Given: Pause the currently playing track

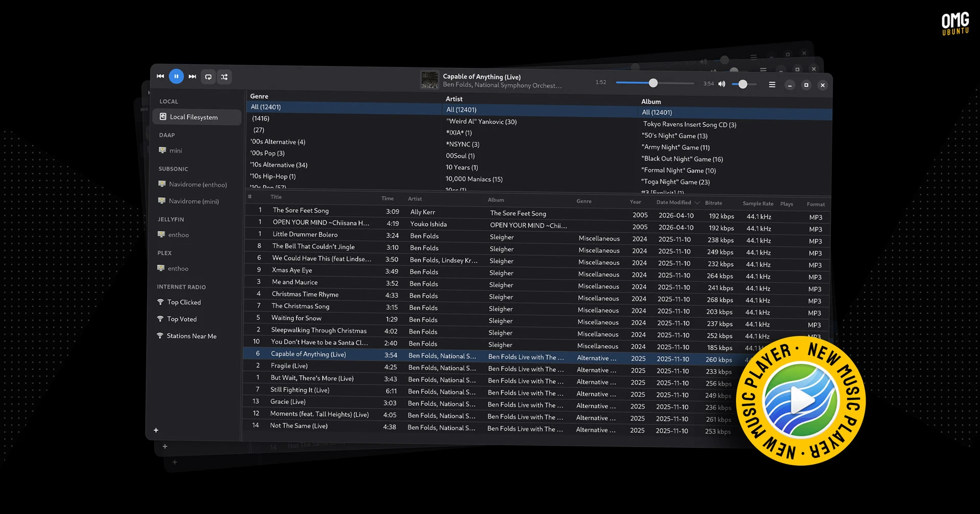Looking at the screenshot, I should 176,76.
